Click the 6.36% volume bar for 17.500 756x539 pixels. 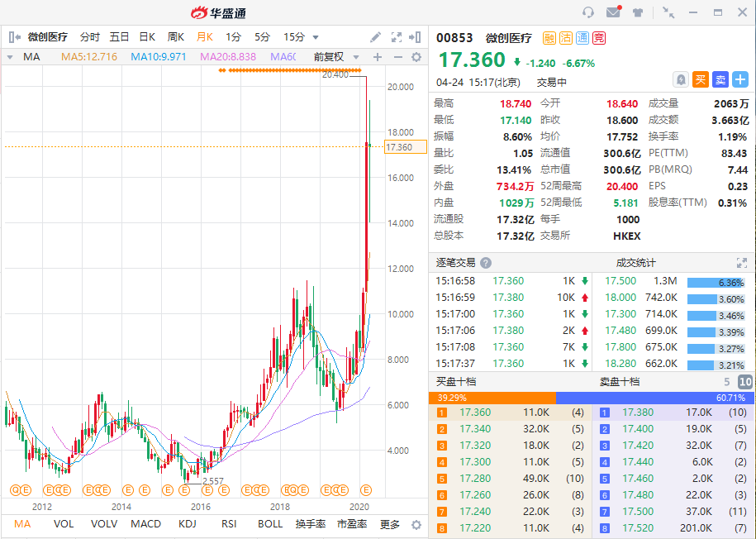point(716,283)
